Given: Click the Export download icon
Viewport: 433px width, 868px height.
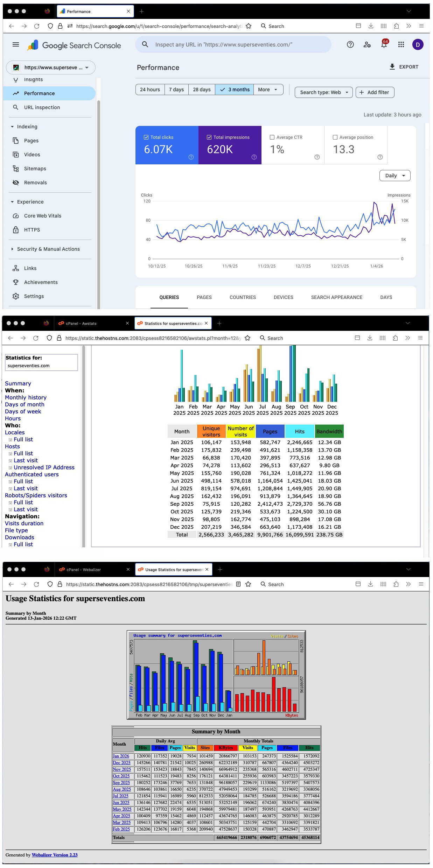Looking at the screenshot, I should pyautogui.click(x=392, y=67).
